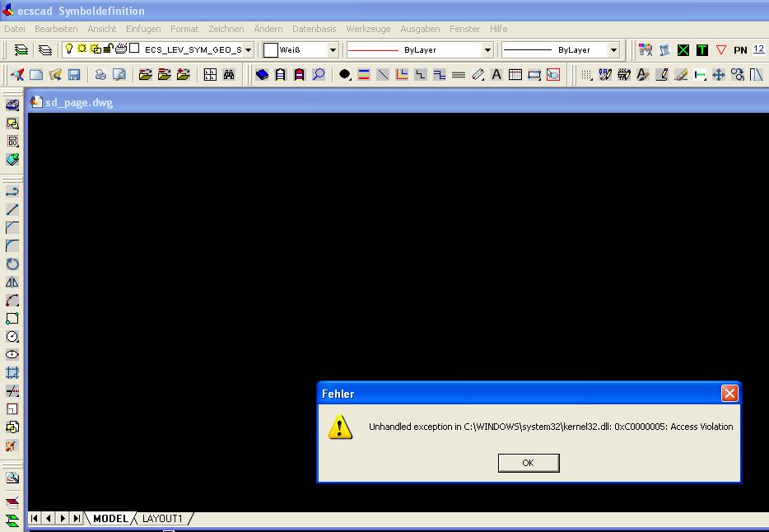Open the Zeichnen menu

226,29
